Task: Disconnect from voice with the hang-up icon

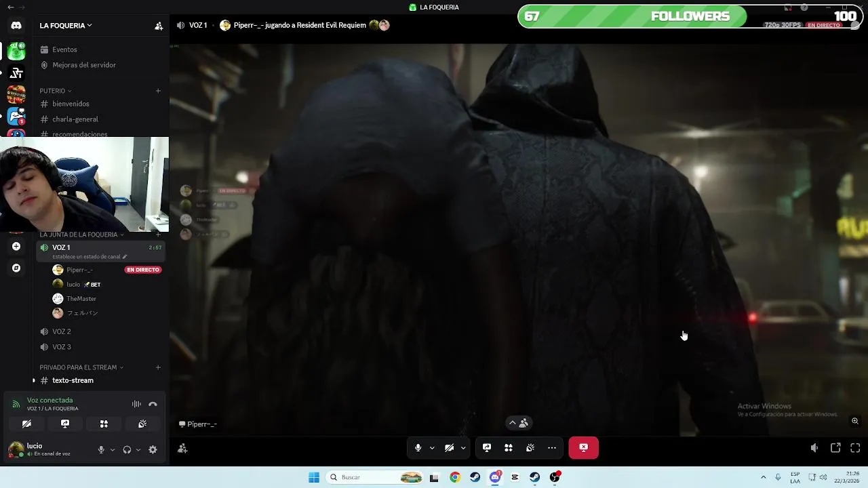Action: point(153,404)
